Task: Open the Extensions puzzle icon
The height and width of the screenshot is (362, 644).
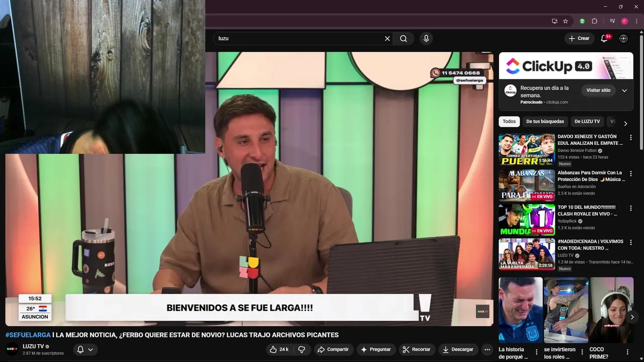Action: 595,21
